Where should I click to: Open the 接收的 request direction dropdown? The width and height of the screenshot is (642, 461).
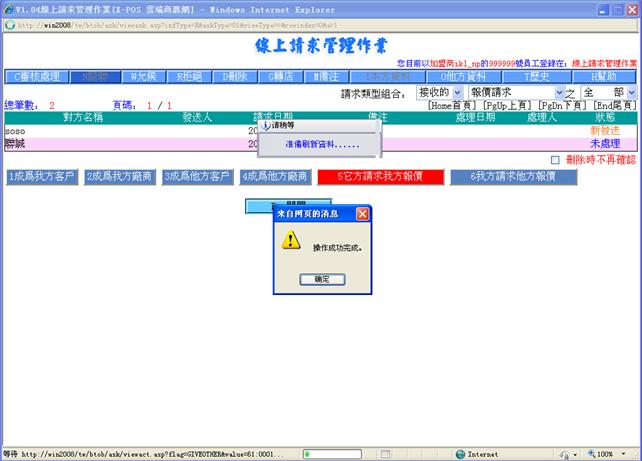click(x=439, y=92)
